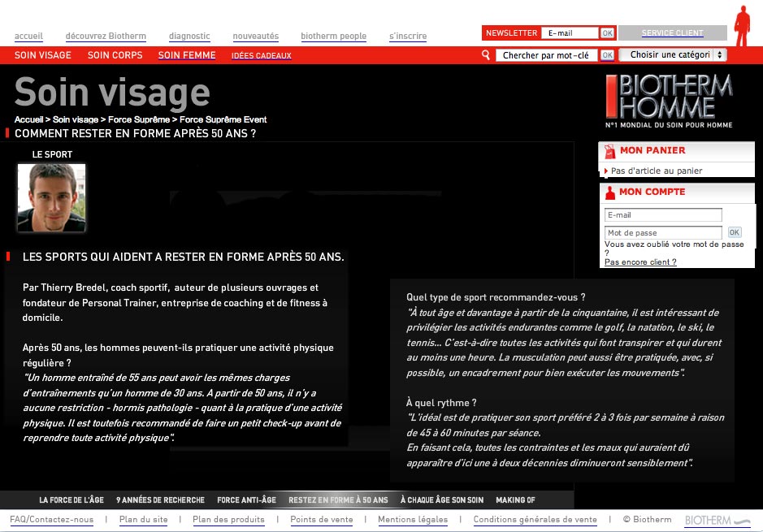
Task: Open découvrez Biotherm page
Action: 106,36
